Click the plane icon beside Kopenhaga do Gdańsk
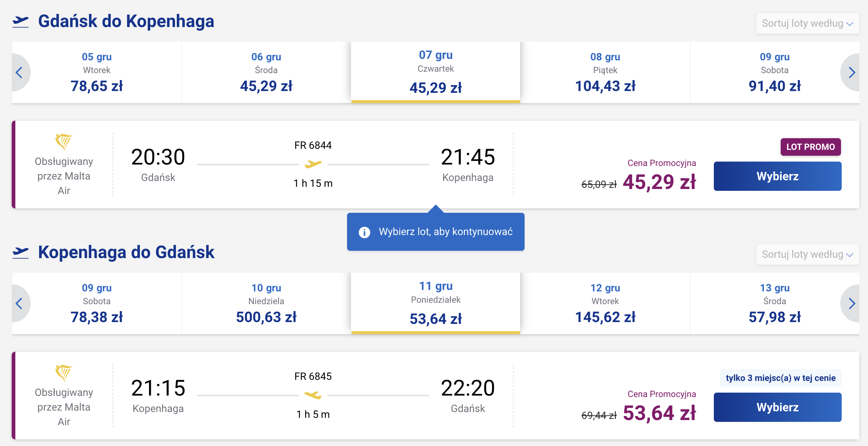 (x=20, y=253)
